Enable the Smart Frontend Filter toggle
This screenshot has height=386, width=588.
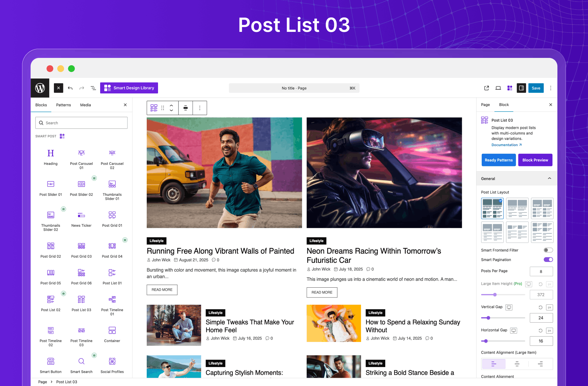(548, 250)
